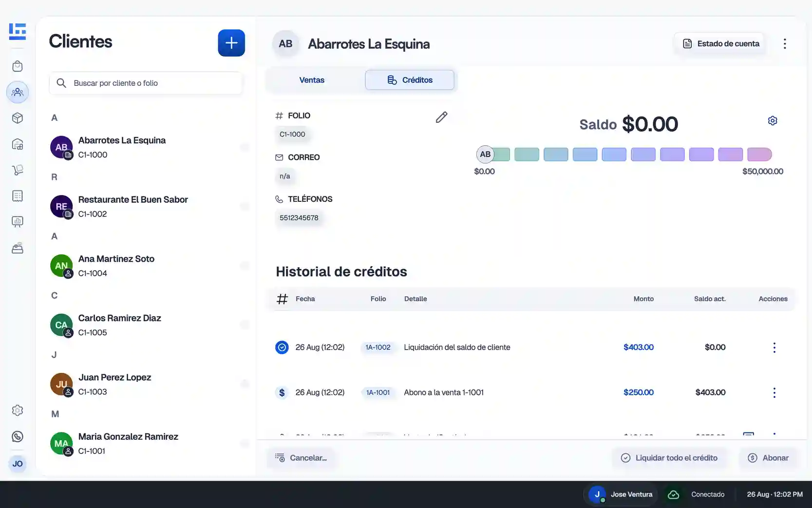812x508 pixels.
Task: Click the $403.00 amount in Monto column
Action: click(x=639, y=347)
